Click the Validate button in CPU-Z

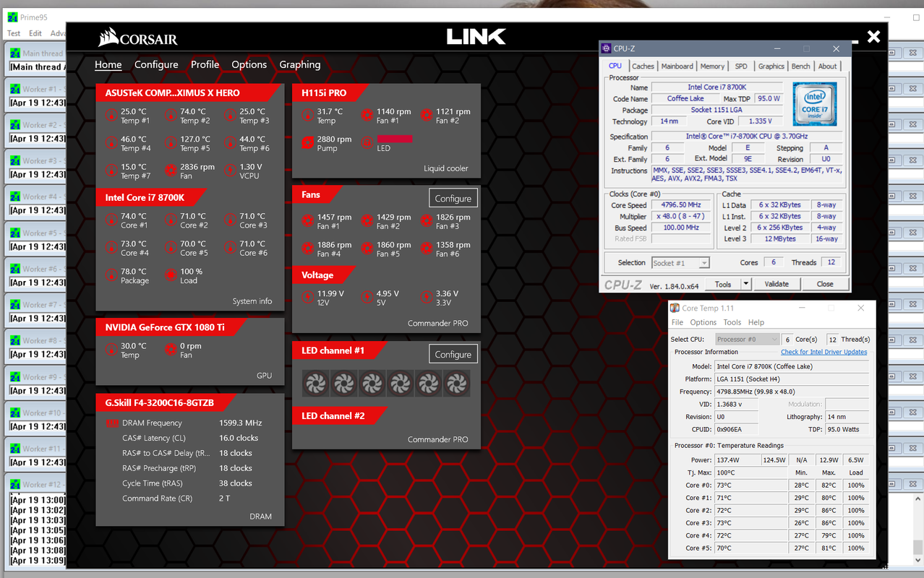point(777,284)
